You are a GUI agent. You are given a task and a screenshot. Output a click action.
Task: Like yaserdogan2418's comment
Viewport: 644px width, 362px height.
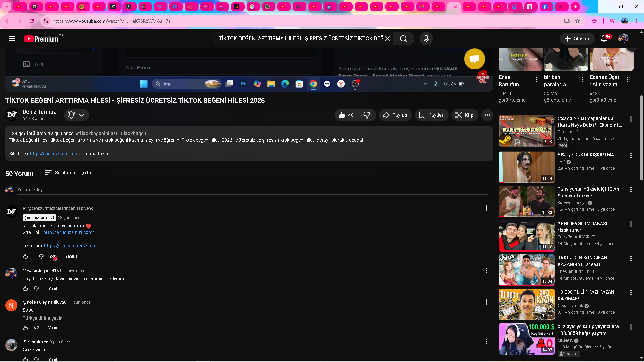click(25, 289)
